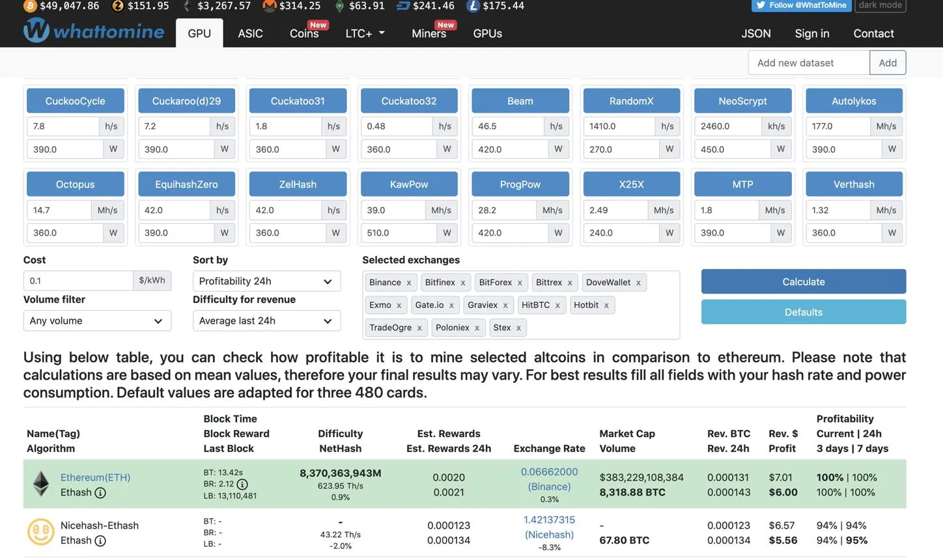
Task: Click the Ethereum diamond coin logo
Action: tap(41, 484)
